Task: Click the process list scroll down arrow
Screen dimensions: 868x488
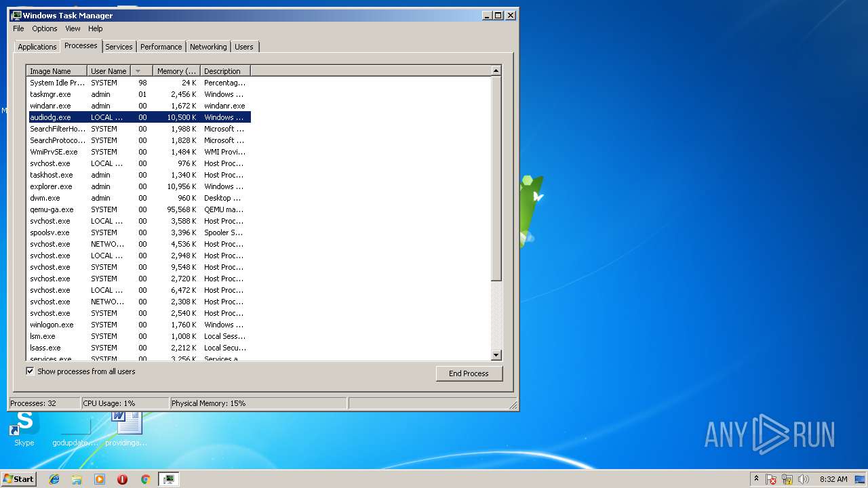Action: coord(496,355)
